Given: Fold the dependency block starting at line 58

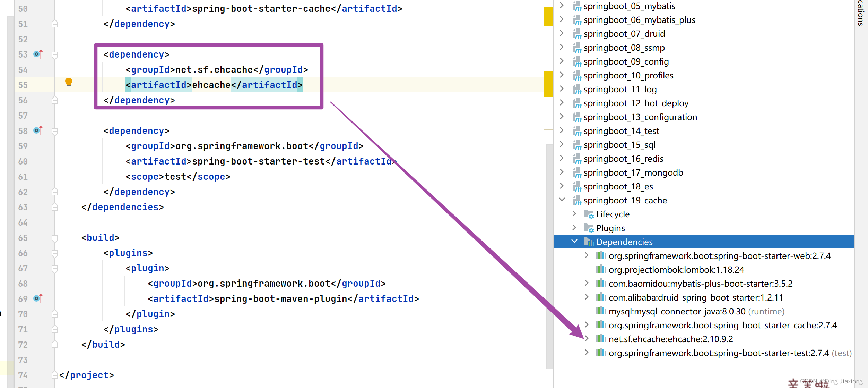Looking at the screenshot, I should (55, 131).
